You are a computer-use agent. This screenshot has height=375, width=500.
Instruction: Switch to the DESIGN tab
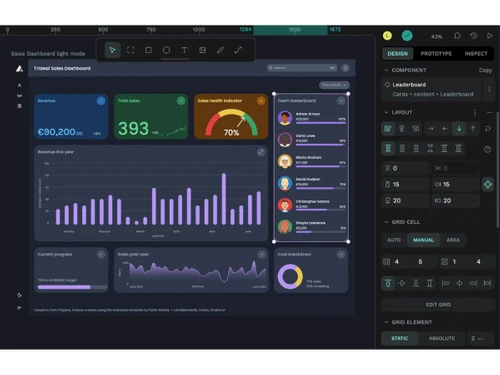[398, 54]
